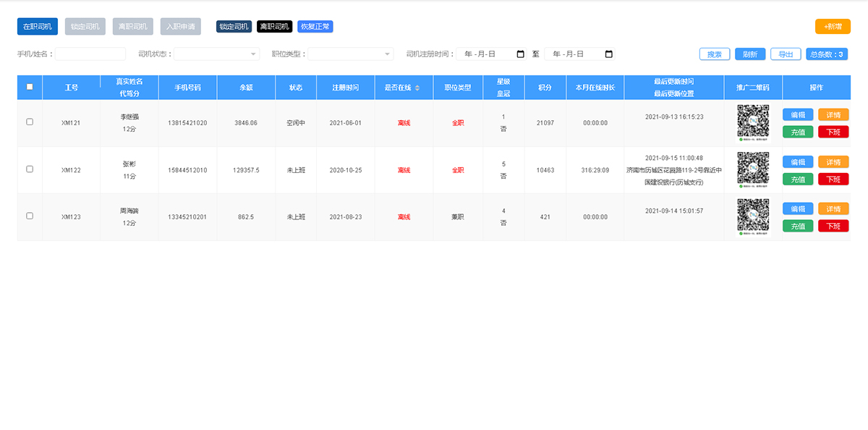Switch to the 锁定司机 tab
The height and width of the screenshot is (430, 868).
(x=85, y=26)
